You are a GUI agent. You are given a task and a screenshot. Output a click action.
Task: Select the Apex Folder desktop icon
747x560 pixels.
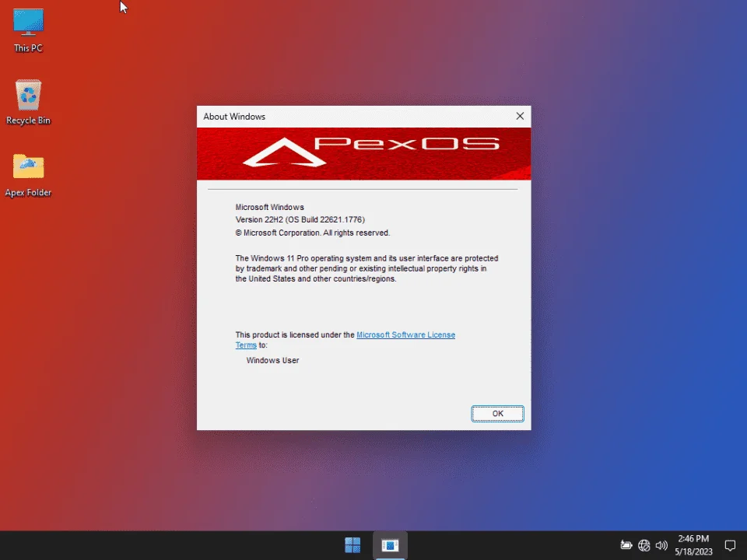[28, 175]
